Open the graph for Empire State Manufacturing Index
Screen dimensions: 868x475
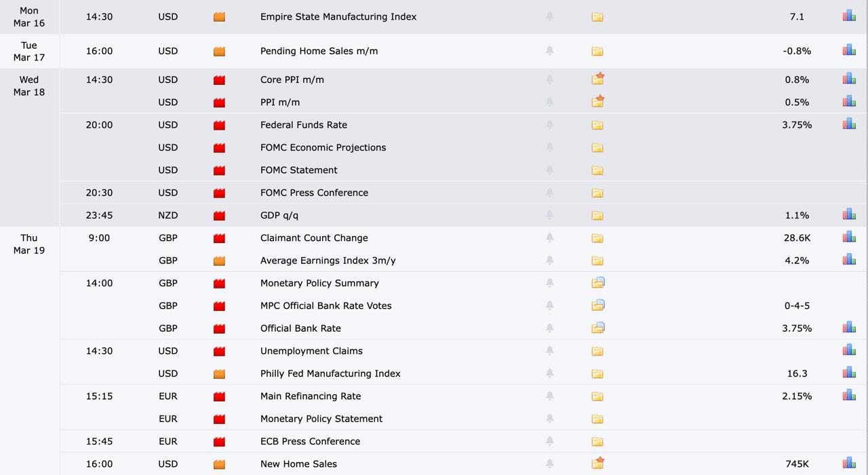coord(849,16)
